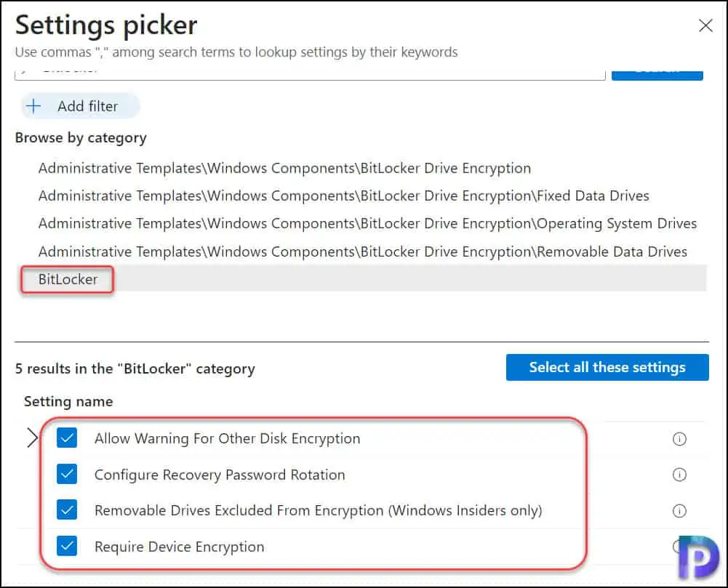Click the Add filter button
The width and height of the screenshot is (728, 588).
80,106
